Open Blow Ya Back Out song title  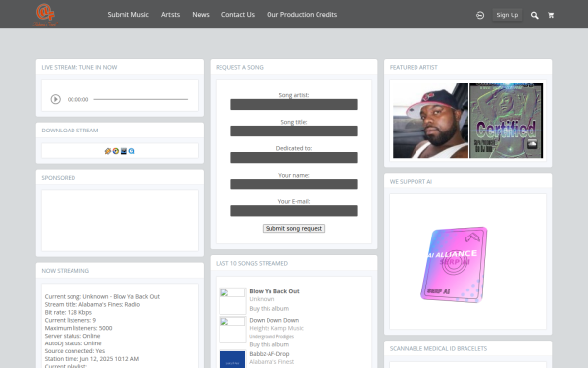(274, 291)
